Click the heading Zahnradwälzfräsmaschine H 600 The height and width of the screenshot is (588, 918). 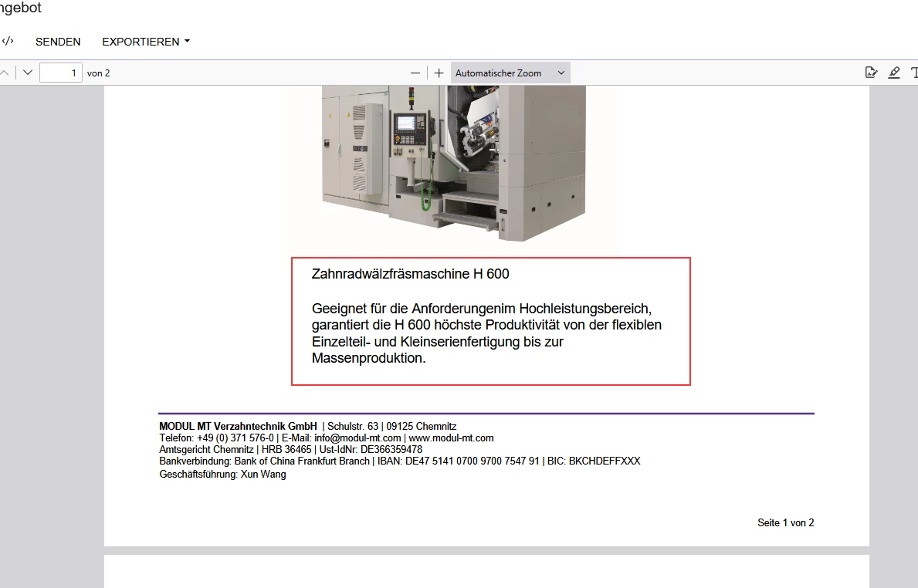pyautogui.click(x=411, y=274)
